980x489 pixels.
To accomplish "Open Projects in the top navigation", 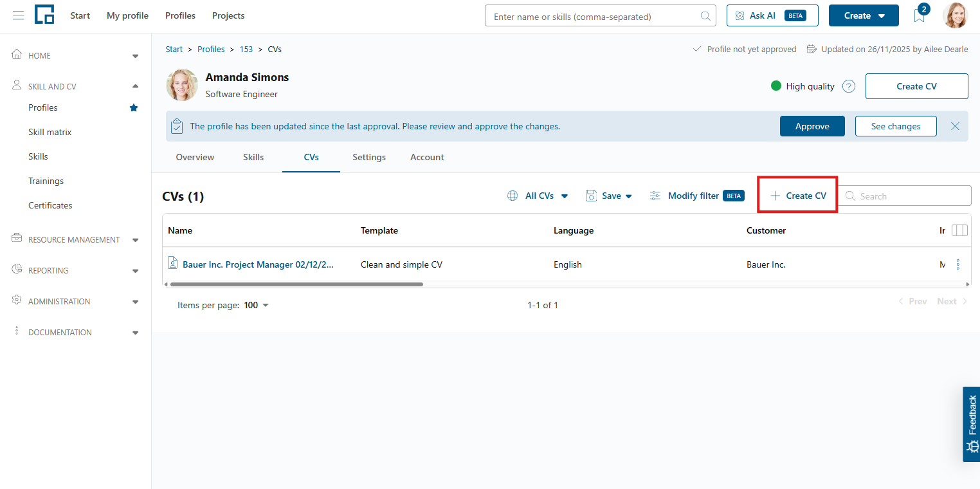I will (228, 15).
